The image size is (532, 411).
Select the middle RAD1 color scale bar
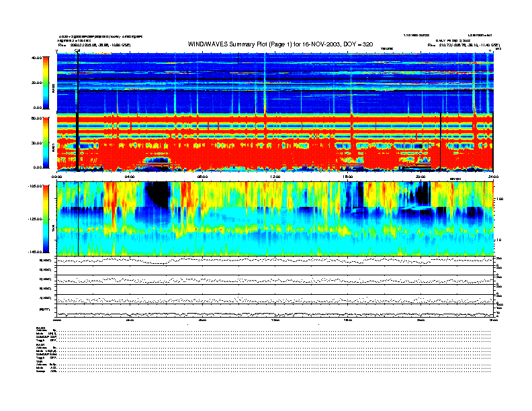(46, 142)
